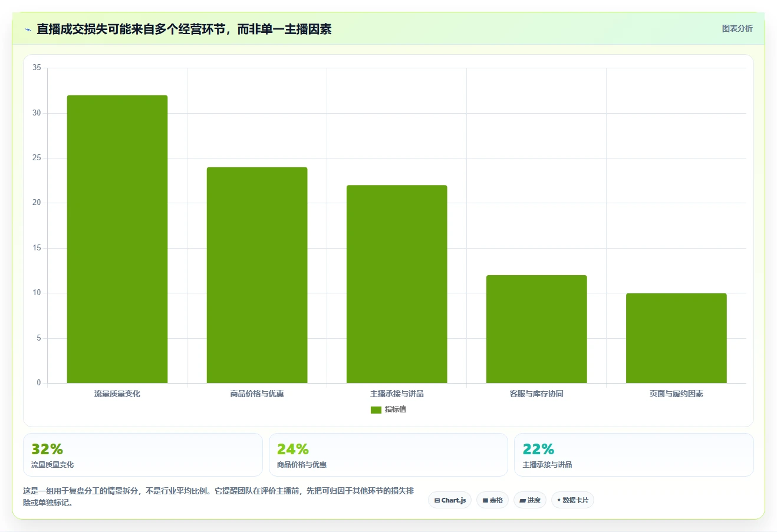
Task: Click the y-axis tick value 25
Action: pyautogui.click(x=37, y=158)
